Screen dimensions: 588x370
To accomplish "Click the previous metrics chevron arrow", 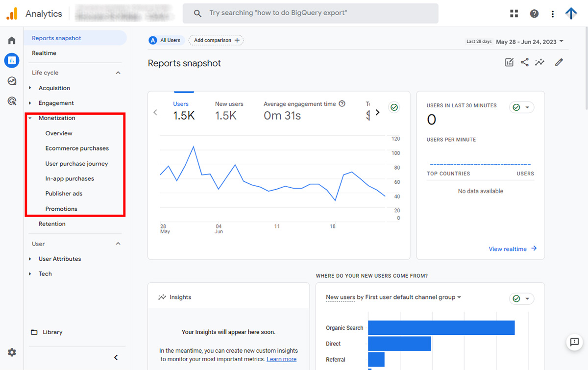I will click(155, 112).
